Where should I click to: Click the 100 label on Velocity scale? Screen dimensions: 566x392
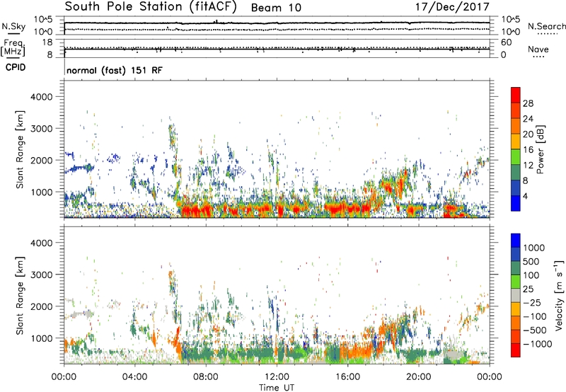coord(531,275)
